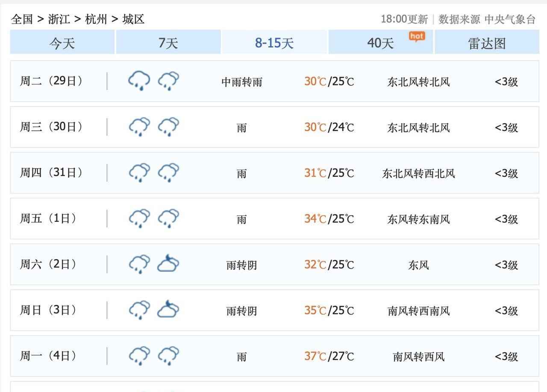Image resolution: width=547 pixels, height=392 pixels.
Task: Click the orange hot badge
Action: (x=417, y=36)
